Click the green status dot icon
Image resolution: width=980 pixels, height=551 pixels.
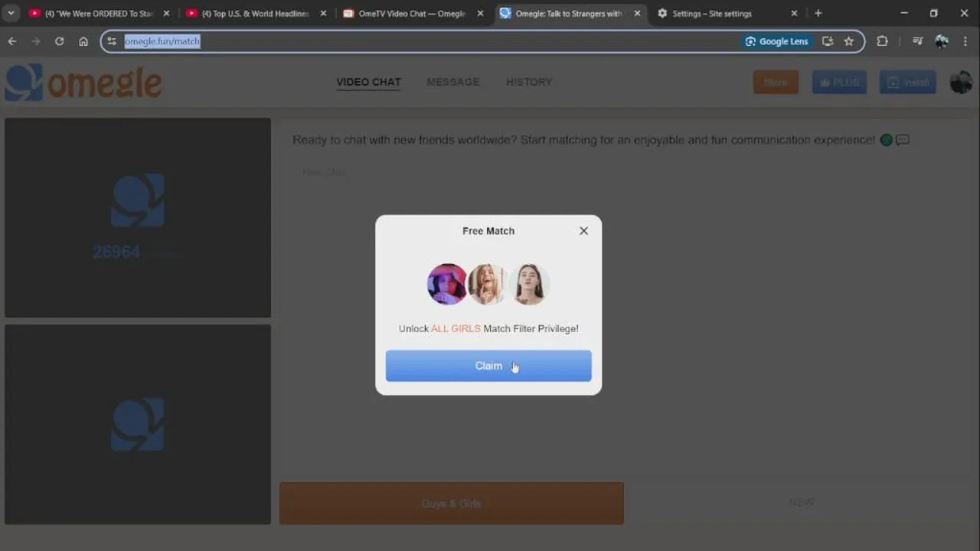(887, 140)
